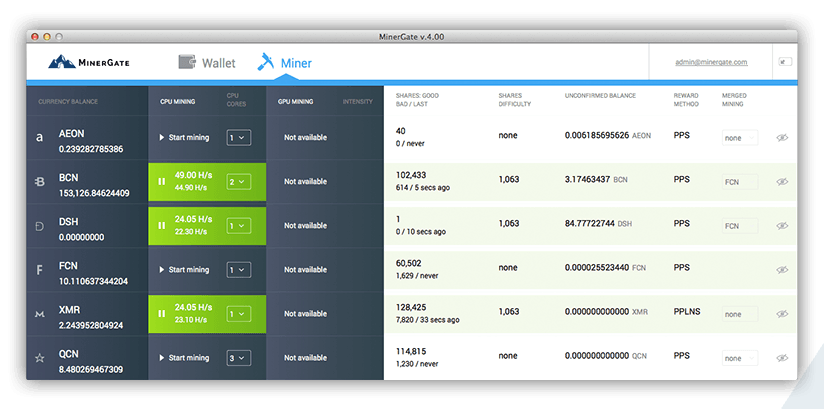The height and width of the screenshot is (409, 824).
Task: Toggle visibility eye for QCN row
Action: (x=782, y=359)
